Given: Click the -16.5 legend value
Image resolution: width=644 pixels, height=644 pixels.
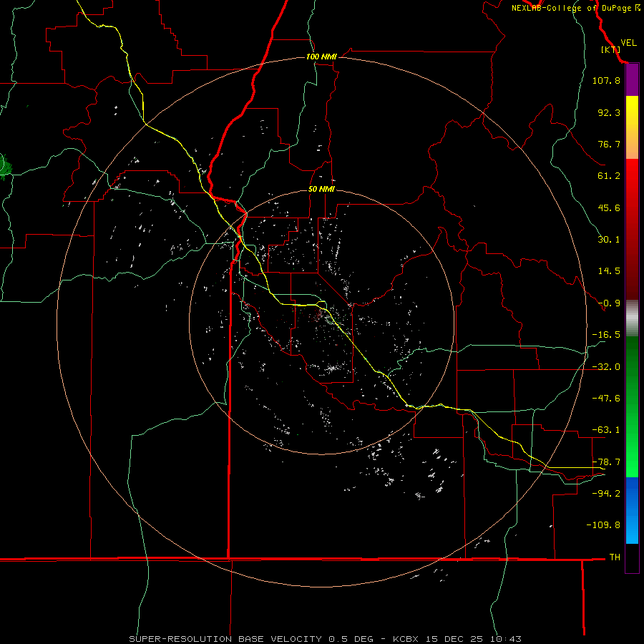Looking at the screenshot, I should coord(606,335).
